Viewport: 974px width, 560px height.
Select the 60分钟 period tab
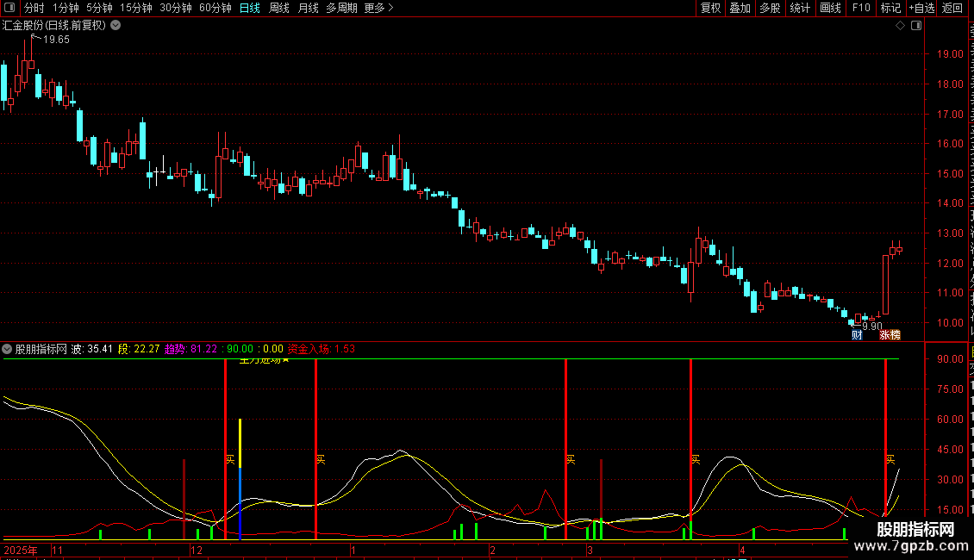click(215, 8)
